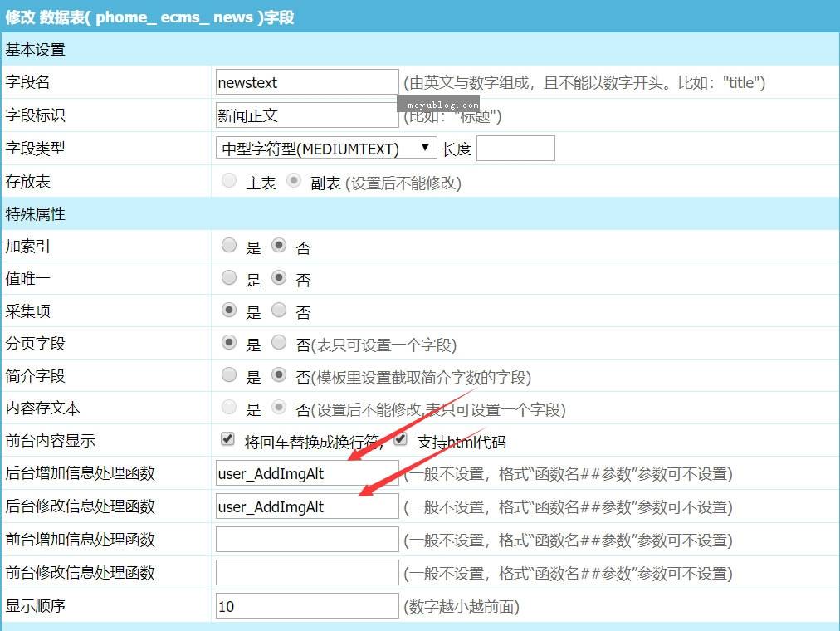This screenshot has height=631, width=840.
Task: Click the empty 前台增加信息处理函数 input
Action: pyautogui.click(x=306, y=540)
